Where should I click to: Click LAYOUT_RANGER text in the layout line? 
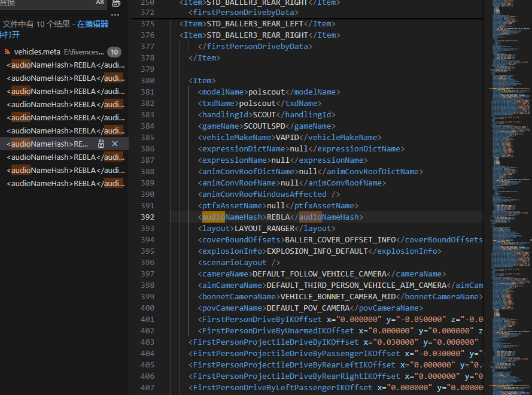pos(265,229)
